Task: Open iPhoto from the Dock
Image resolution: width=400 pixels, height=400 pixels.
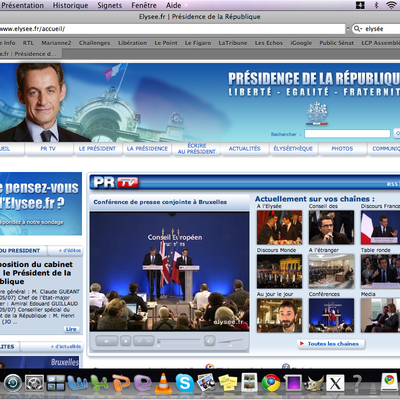Action: (206, 382)
